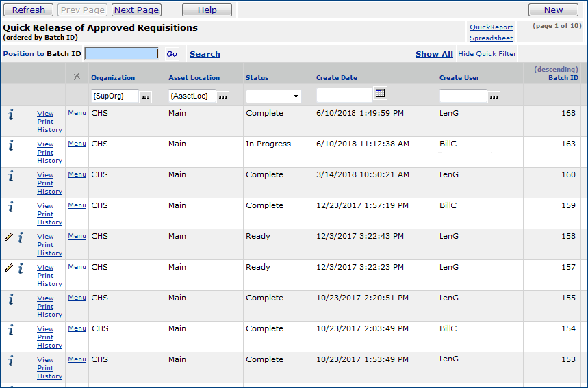Viewport: 588px width, 388px height.
Task: Hide the Quick Filter row
Action: 487,54
